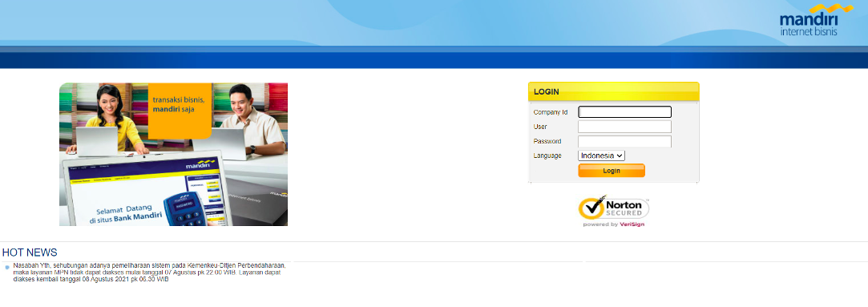Click the orange transaksi bisnis mandiri saja box
Screen dimensions: 868x307
click(180, 111)
